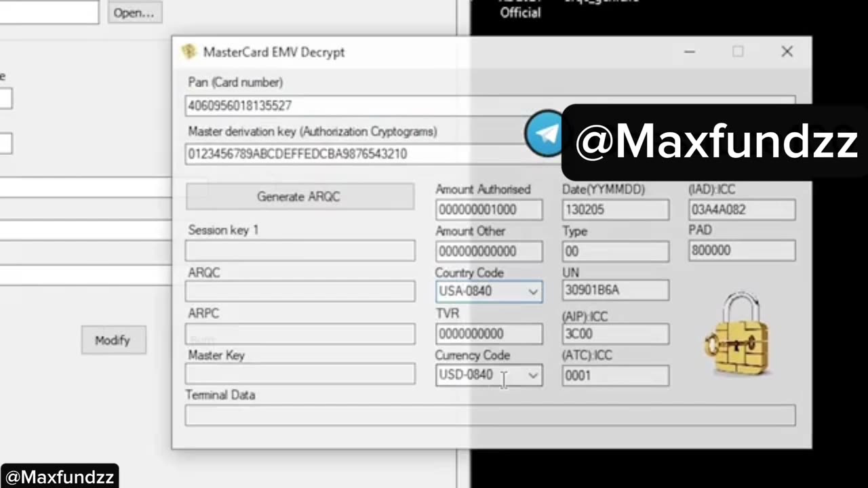868x488 pixels.
Task: Click into the Session key 1 field
Action: click(300, 251)
